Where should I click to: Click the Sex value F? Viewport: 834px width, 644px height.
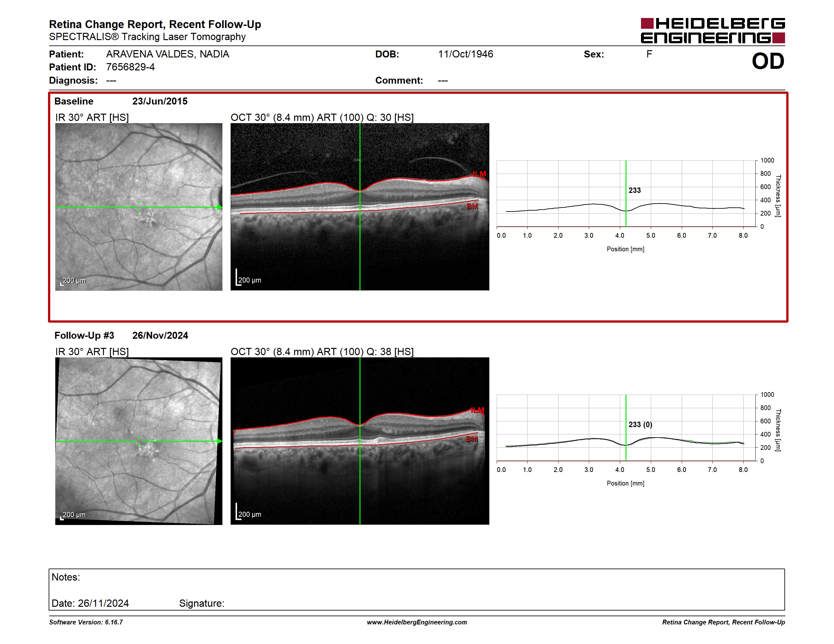point(649,54)
